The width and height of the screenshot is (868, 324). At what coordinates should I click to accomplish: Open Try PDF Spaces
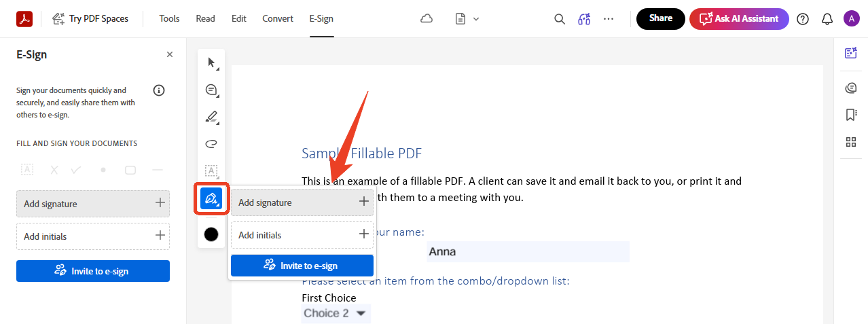[x=90, y=18]
